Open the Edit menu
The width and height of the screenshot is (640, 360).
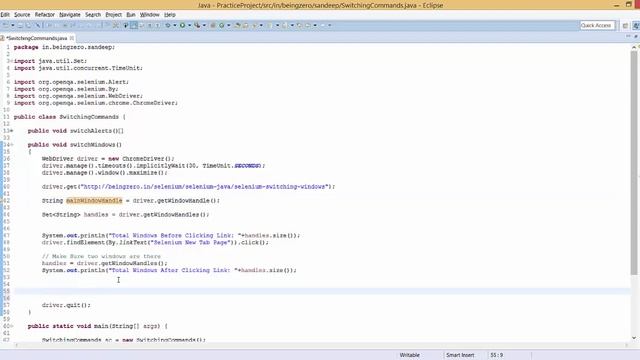click(x=5, y=15)
